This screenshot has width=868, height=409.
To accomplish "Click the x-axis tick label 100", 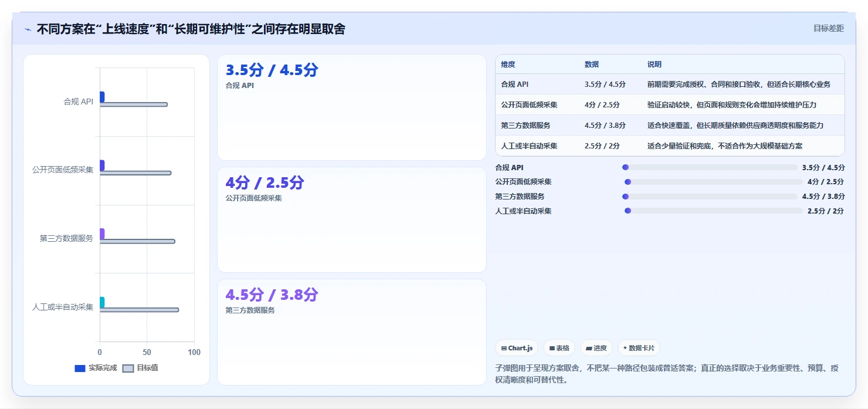I will click(x=194, y=353).
